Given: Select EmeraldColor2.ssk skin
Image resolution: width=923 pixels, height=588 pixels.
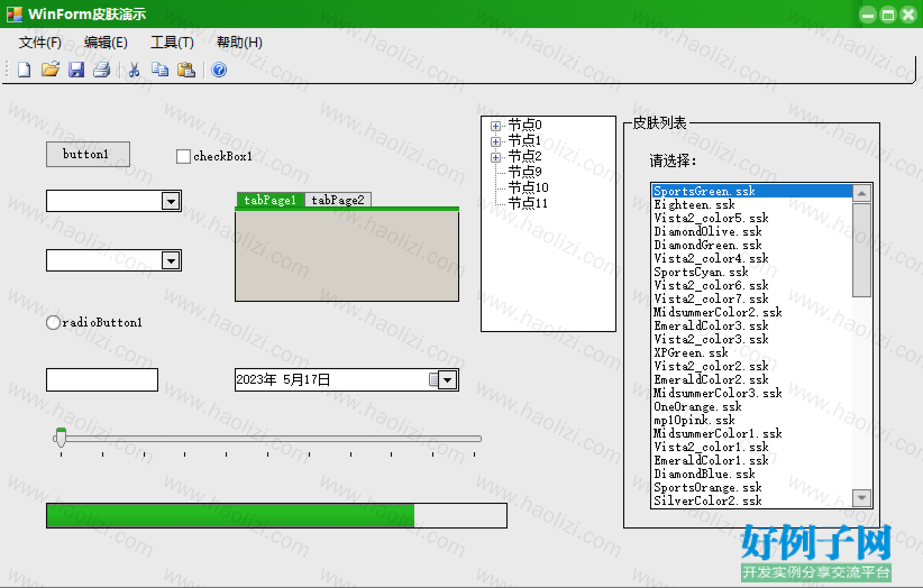Looking at the screenshot, I should (752, 380).
